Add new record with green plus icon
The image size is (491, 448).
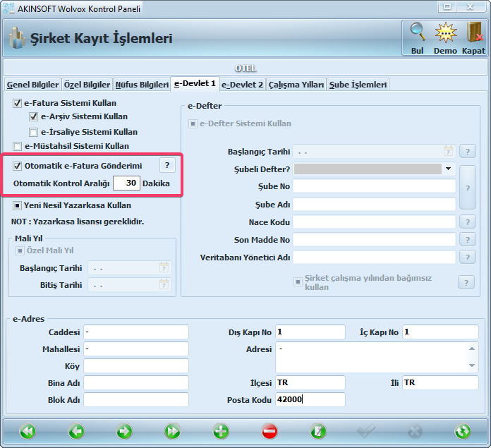(x=221, y=431)
